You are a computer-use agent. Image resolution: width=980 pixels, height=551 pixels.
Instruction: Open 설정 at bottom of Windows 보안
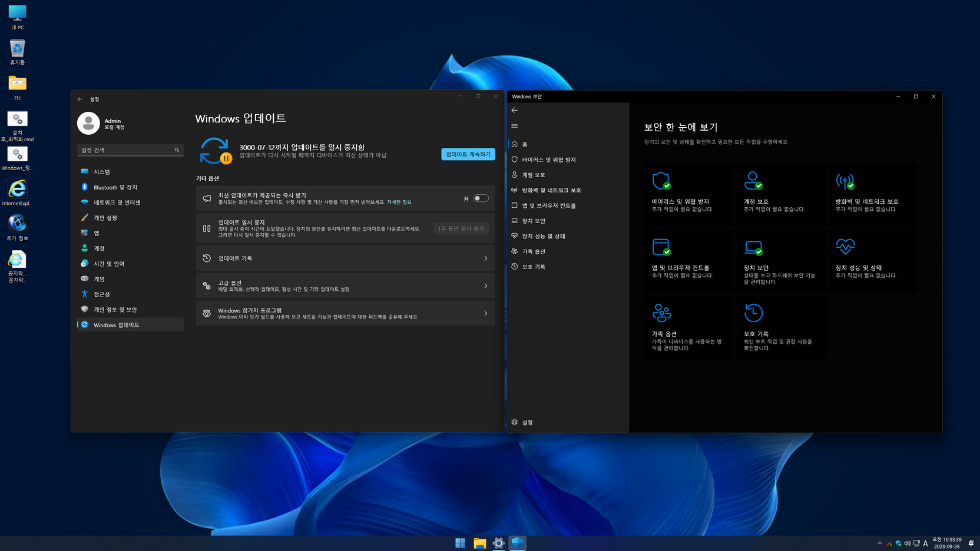[568, 422]
